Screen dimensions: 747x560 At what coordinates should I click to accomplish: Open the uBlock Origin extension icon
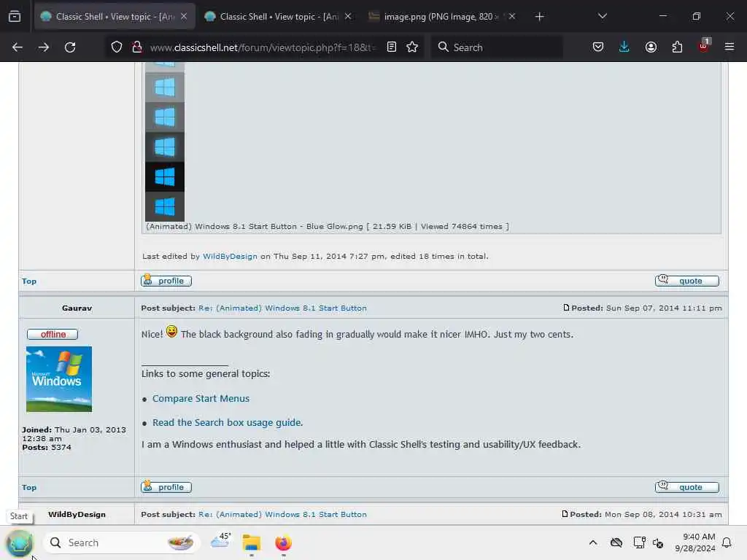pyautogui.click(x=704, y=46)
